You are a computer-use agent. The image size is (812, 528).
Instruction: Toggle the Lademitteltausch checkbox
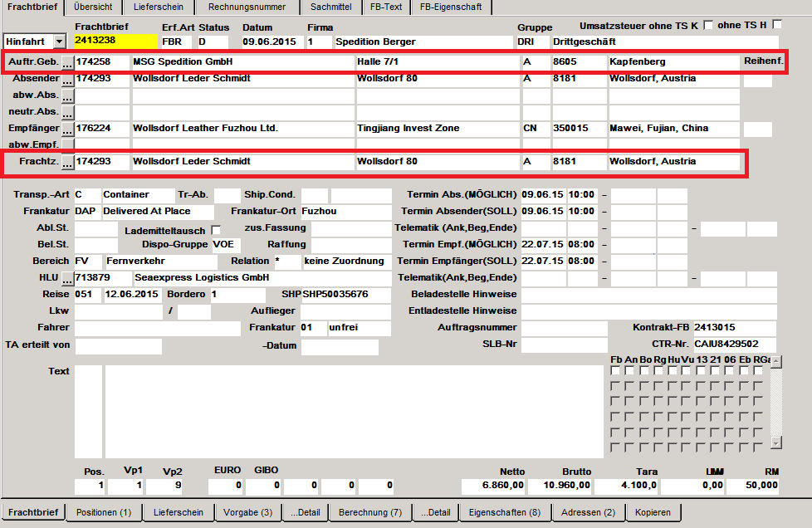click(216, 230)
